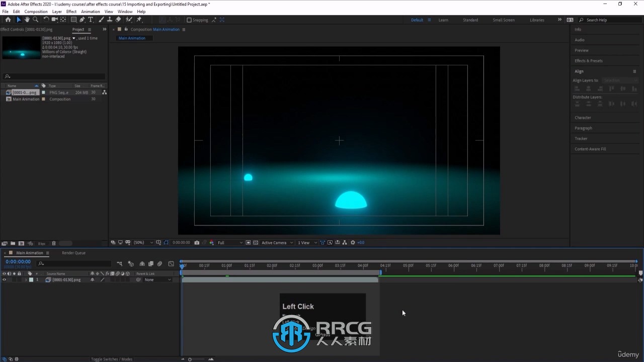644x362 pixels.
Task: Select the Pen tool
Action: point(82,20)
